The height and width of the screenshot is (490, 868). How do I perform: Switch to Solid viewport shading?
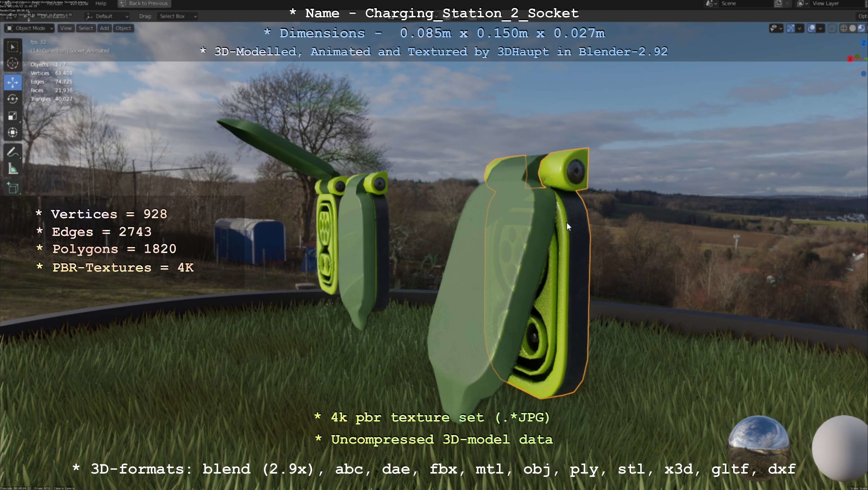(x=852, y=28)
